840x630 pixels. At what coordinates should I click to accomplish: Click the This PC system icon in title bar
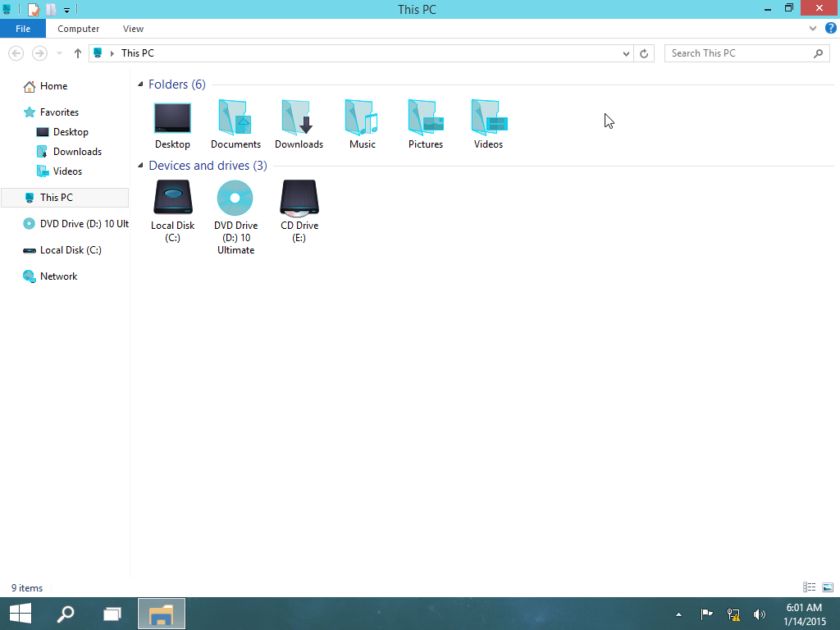pyautogui.click(x=7, y=9)
